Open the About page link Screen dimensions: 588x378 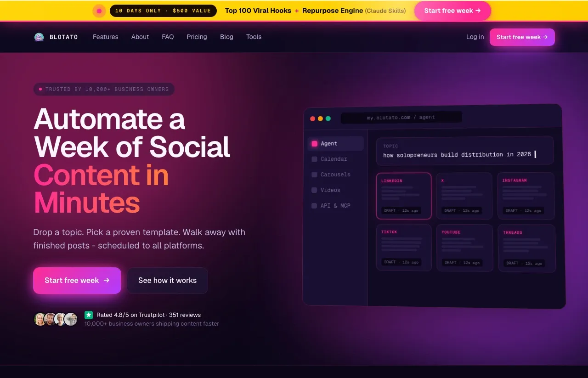click(140, 37)
